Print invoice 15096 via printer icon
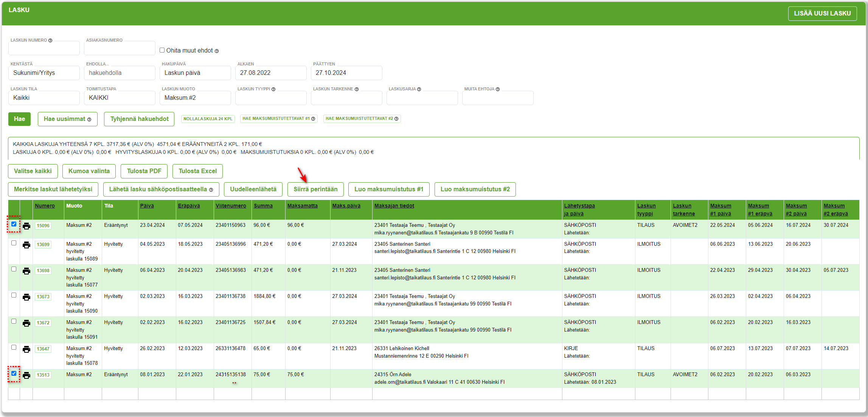 coord(26,226)
